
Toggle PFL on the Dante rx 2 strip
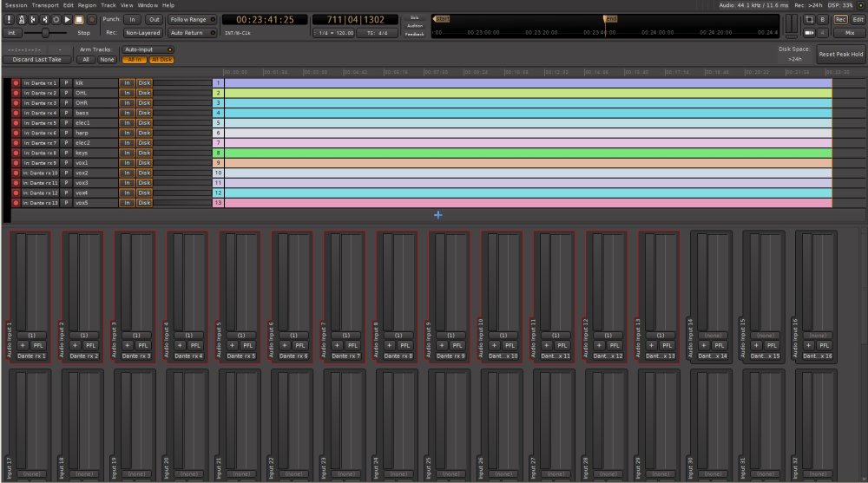(90, 345)
